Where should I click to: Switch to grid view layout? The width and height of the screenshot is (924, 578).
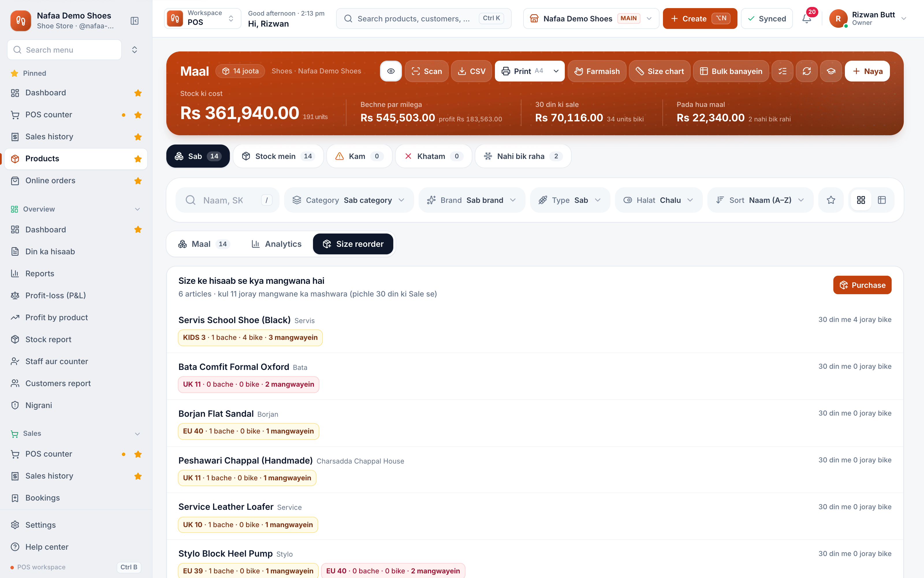[860, 200]
